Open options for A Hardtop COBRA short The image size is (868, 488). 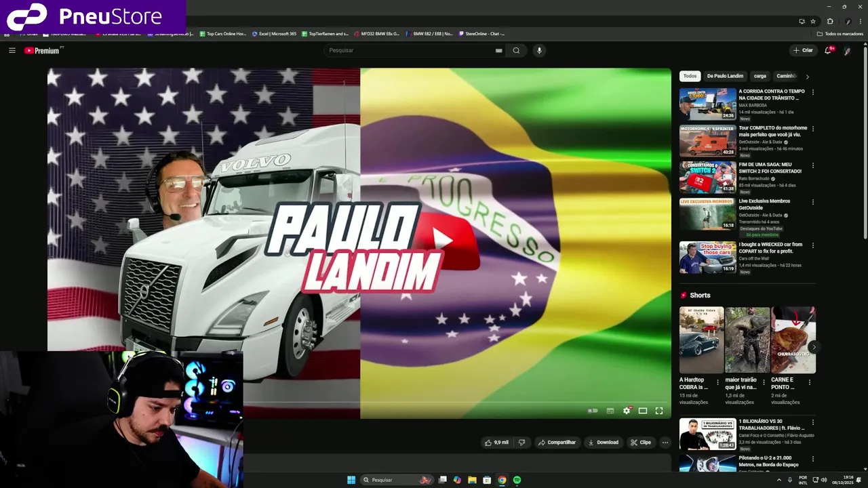point(717,382)
